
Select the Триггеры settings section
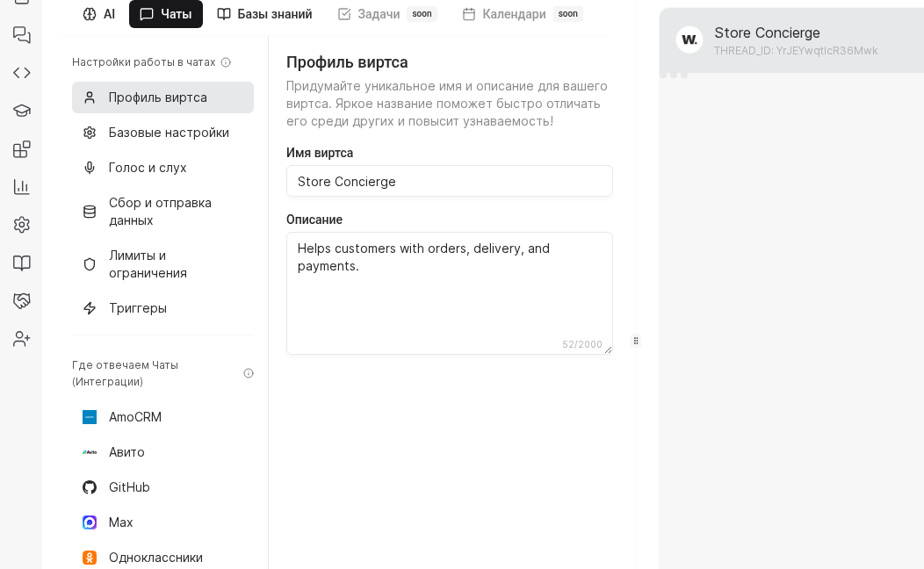coord(138,308)
